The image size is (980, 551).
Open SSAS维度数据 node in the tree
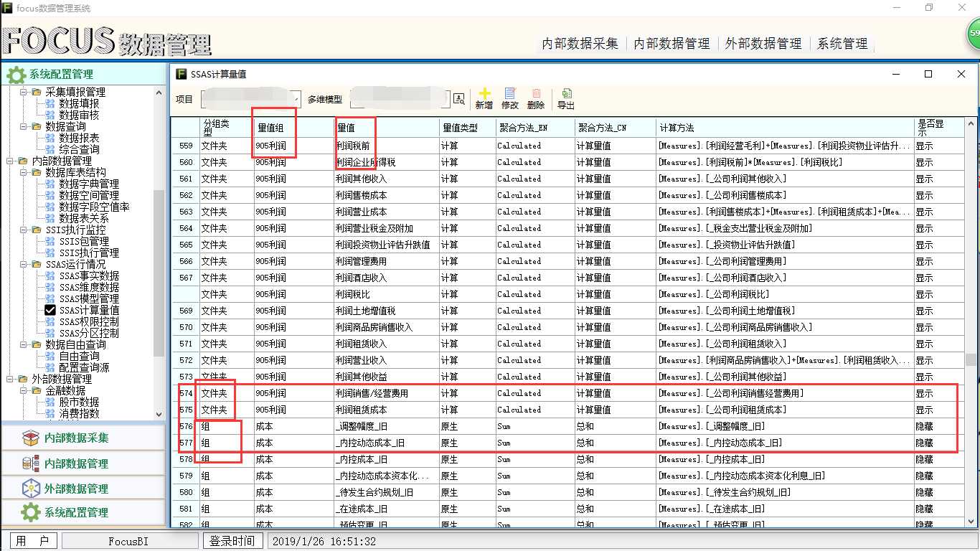click(x=89, y=287)
